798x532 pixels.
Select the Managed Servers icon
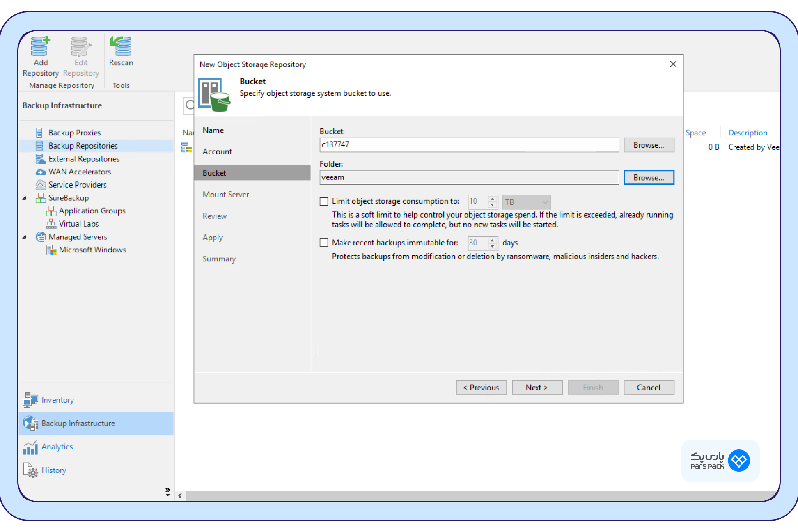[x=41, y=237]
